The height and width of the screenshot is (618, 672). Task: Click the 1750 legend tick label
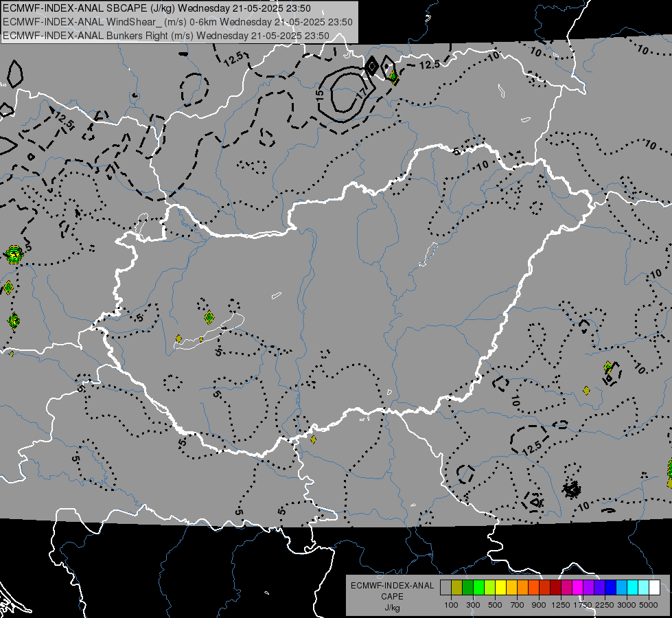click(583, 605)
